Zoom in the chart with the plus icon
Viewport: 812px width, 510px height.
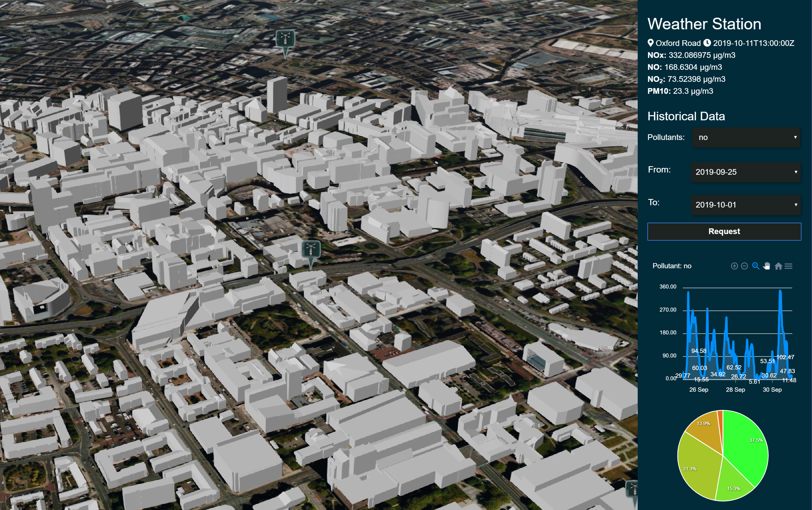point(734,266)
